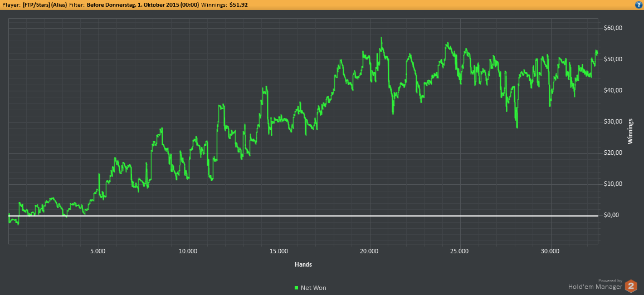Click the 20.000 hands axis label
The height and width of the screenshot is (295, 644).
(370, 252)
